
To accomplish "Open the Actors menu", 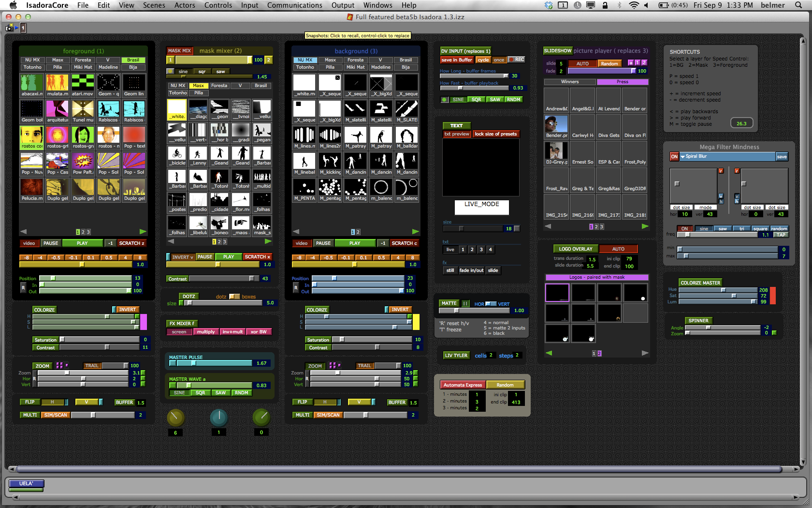I will tap(185, 5).
